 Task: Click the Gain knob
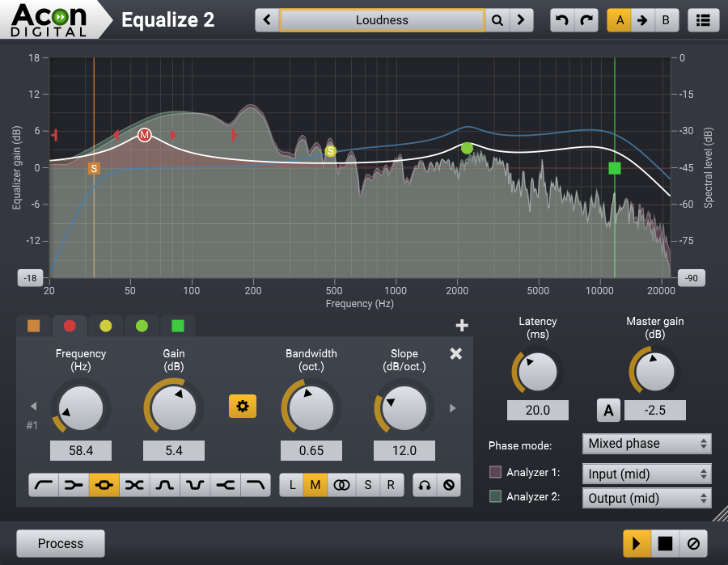tap(174, 407)
